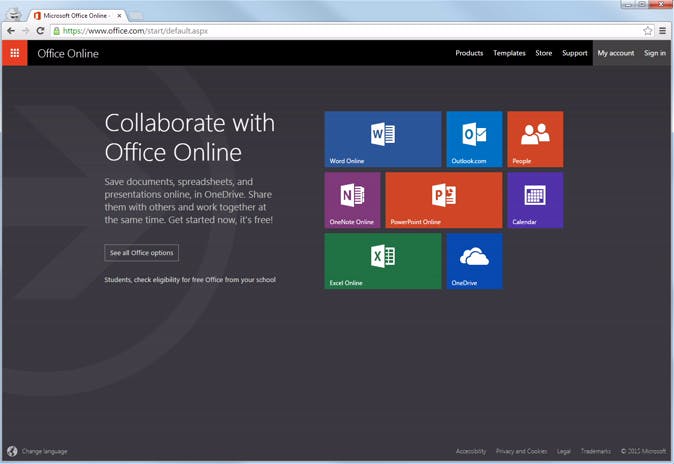
Task: Click See all Office options button
Action: pyautogui.click(x=141, y=252)
